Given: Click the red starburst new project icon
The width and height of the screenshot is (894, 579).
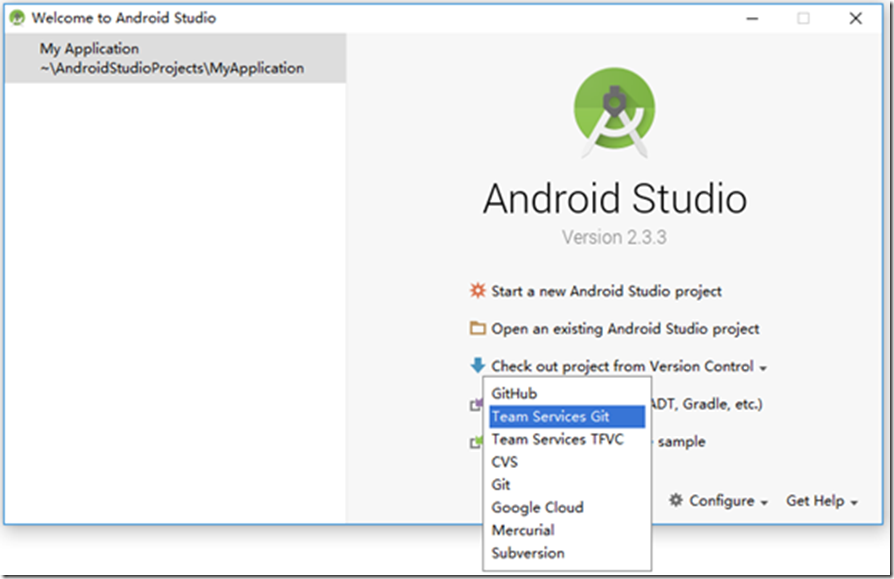Looking at the screenshot, I should point(477,291).
